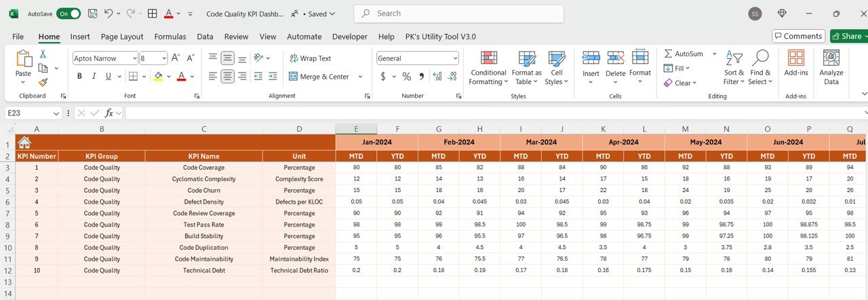Image resolution: width=868 pixels, height=300 pixels.
Task: Switch to the Page Layout tab
Action: coord(122,37)
